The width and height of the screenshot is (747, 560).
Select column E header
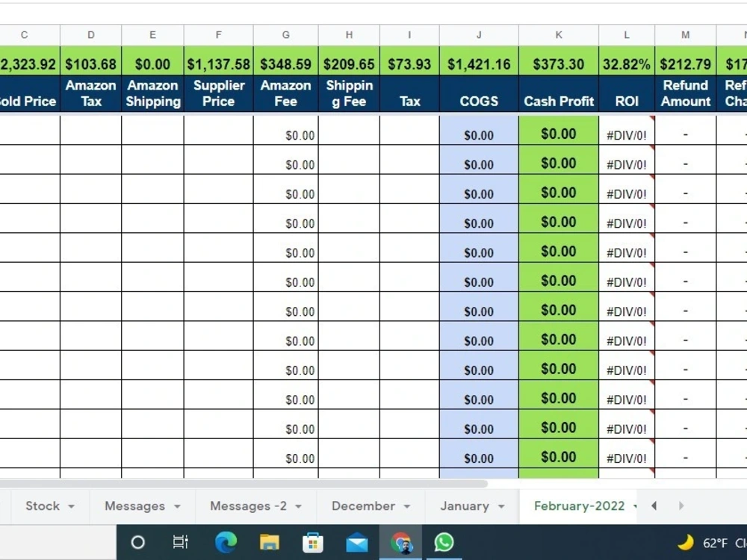point(152,35)
